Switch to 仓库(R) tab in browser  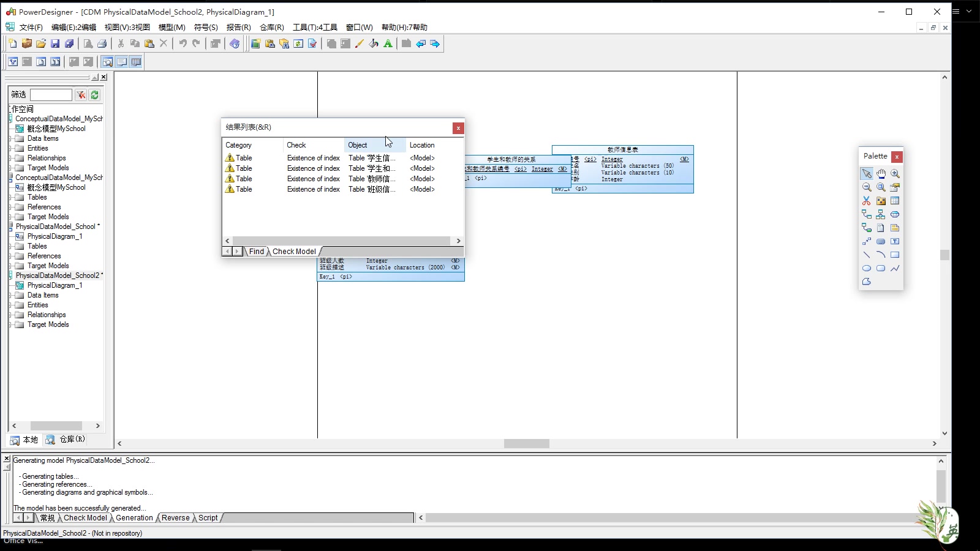(66, 440)
